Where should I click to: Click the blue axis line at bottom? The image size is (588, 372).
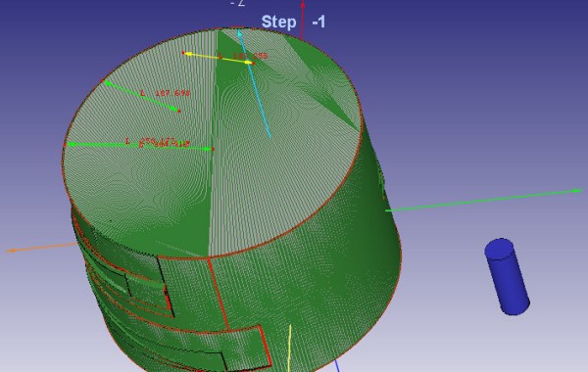pyautogui.click(x=337, y=365)
